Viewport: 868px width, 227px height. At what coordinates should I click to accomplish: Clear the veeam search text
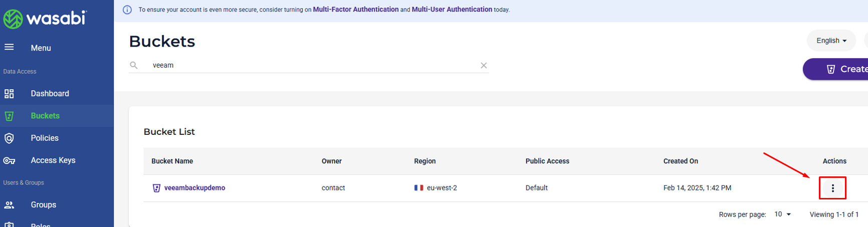coord(484,66)
